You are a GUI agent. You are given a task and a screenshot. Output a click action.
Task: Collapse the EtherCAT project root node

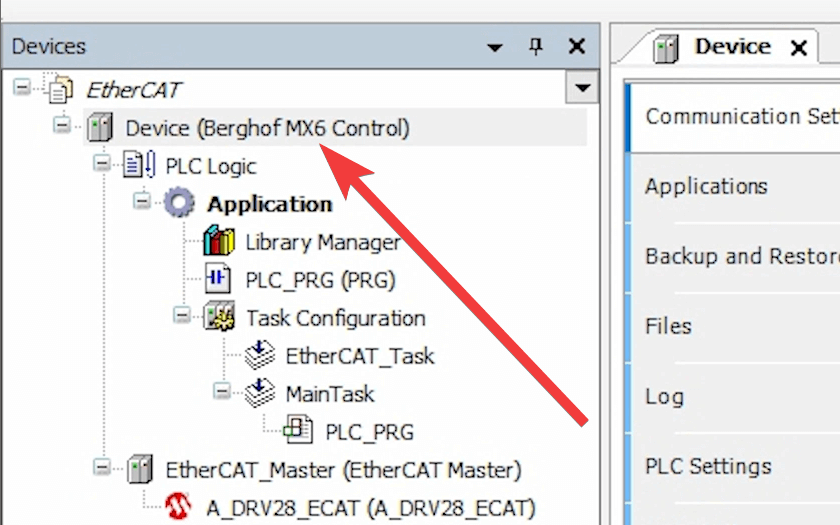tap(22, 87)
